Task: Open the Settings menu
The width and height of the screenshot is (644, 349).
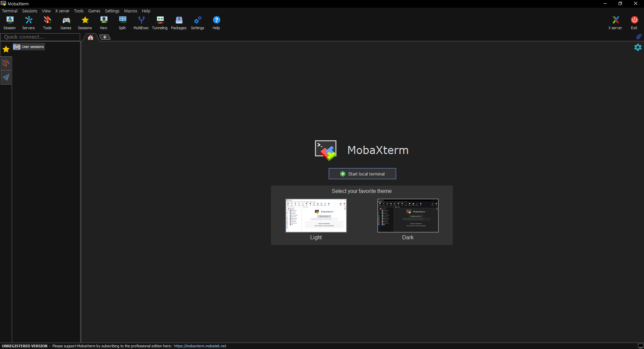Action: 112,11
